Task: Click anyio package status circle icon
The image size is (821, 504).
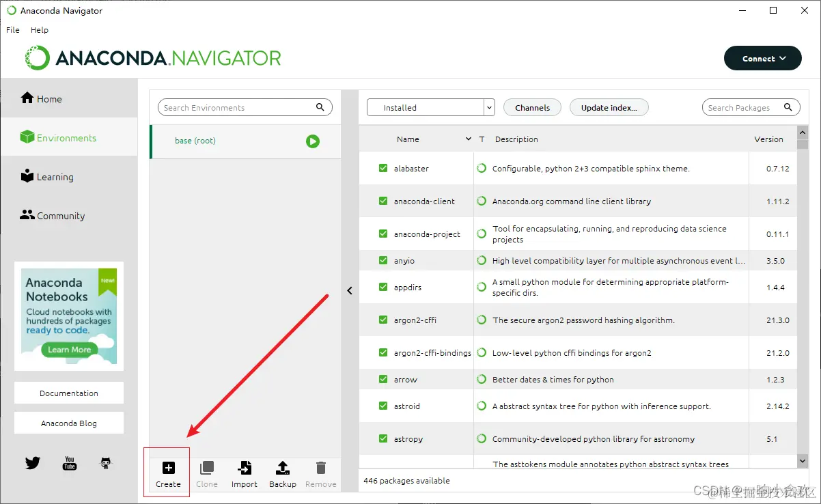Action: point(482,261)
